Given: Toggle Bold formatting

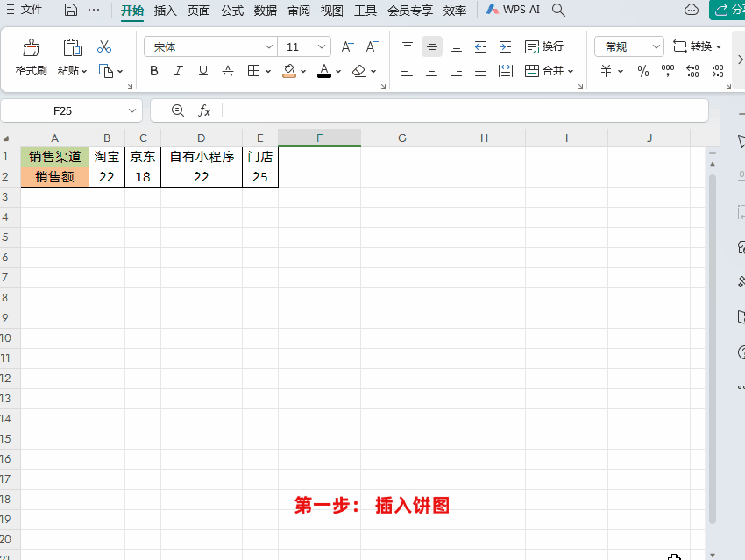Looking at the screenshot, I should coord(154,71).
